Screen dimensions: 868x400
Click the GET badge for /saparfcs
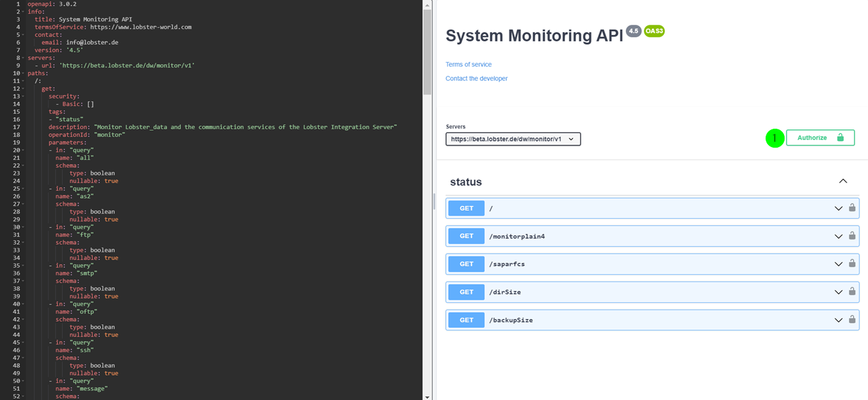click(x=467, y=264)
